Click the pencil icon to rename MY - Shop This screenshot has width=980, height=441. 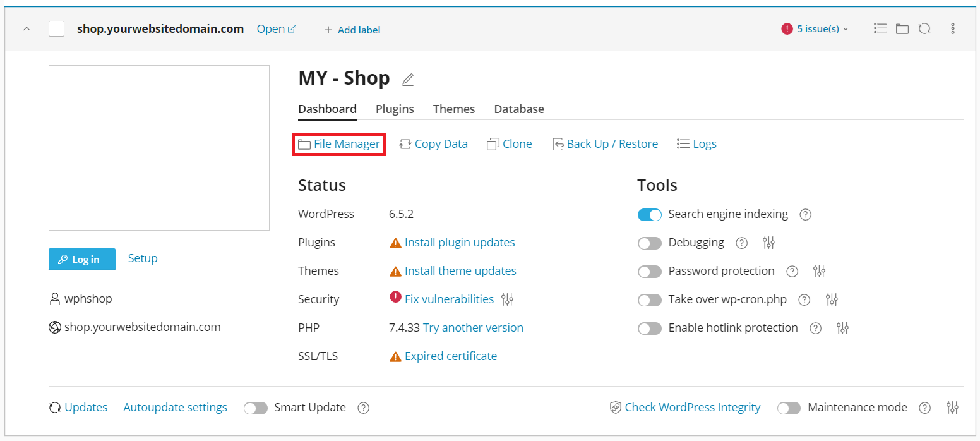coord(408,80)
